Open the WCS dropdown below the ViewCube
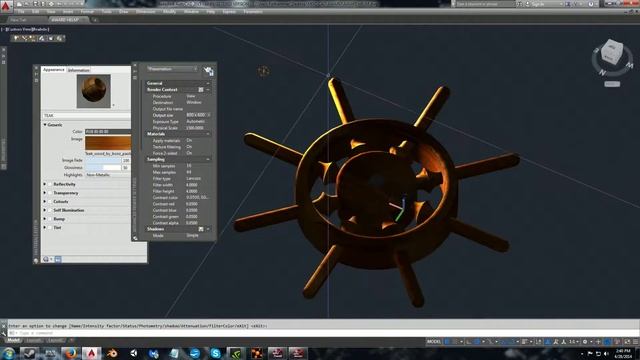The width and height of the screenshot is (640, 360). pos(612,84)
